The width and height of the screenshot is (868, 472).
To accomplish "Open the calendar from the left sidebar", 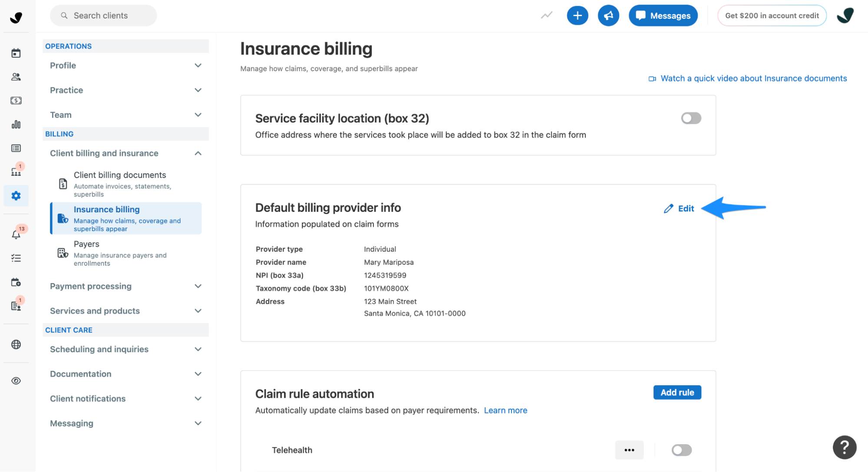I will click(x=16, y=53).
